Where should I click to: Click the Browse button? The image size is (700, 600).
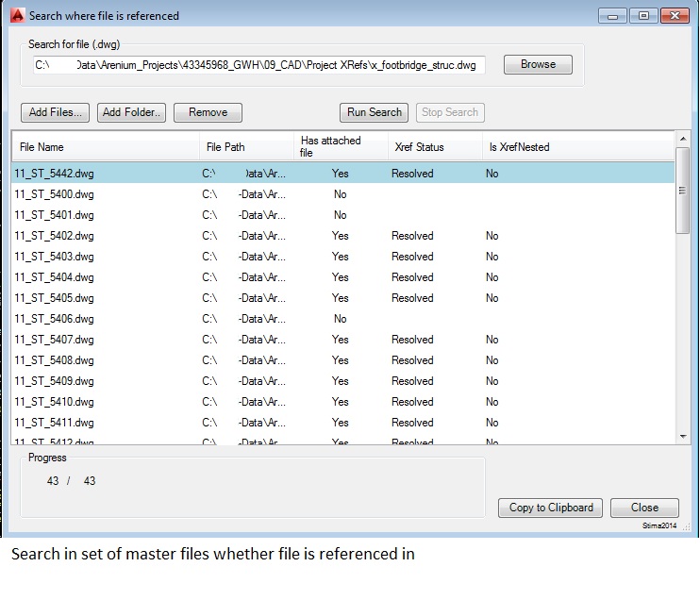pyautogui.click(x=538, y=64)
